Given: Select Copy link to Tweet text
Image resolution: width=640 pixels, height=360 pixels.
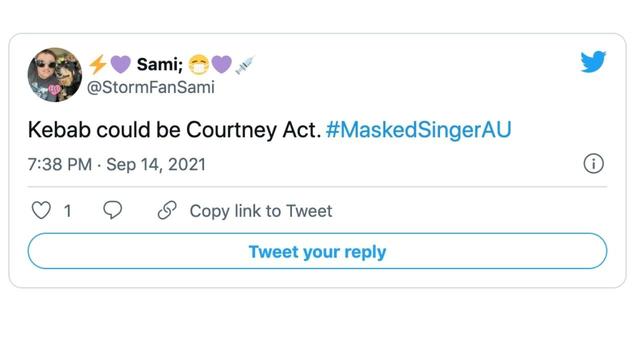Looking at the screenshot, I should point(261,211).
